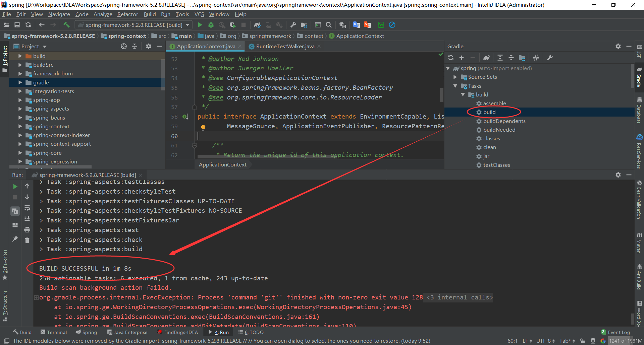Run the build Gradle task circled in red
The height and width of the screenshot is (345, 644).
pos(489,112)
